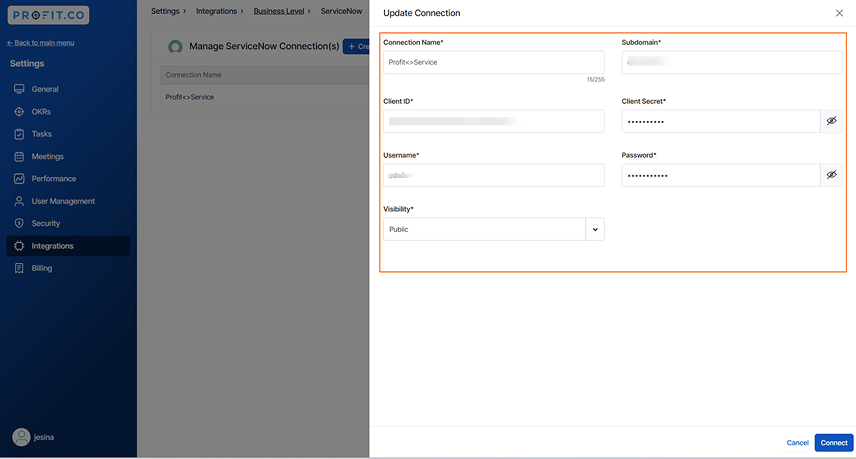Click the Billing receipt icon
The image size is (856, 459).
(x=19, y=268)
